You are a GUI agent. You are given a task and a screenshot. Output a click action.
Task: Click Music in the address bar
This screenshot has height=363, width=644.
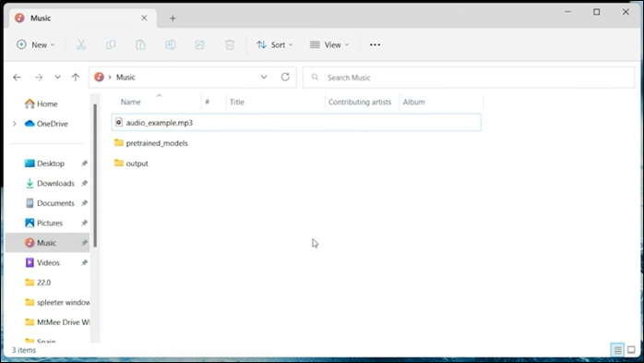(x=125, y=78)
